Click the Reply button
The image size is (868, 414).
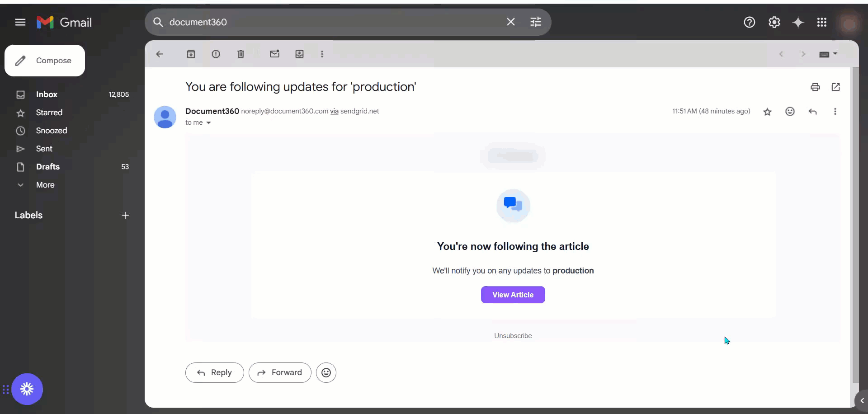[x=215, y=373]
